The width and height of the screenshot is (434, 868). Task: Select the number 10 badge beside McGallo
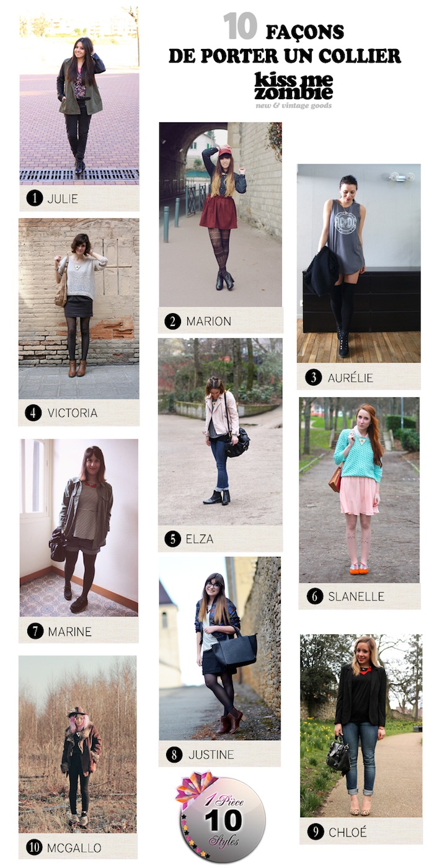click(34, 847)
